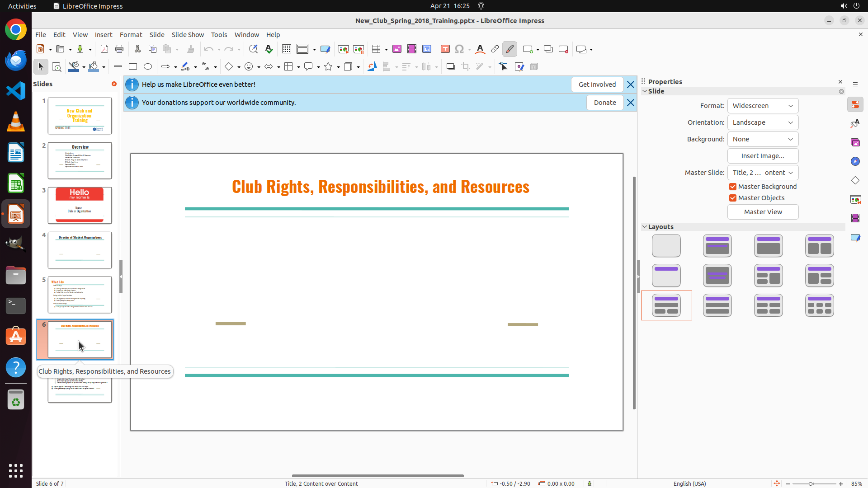Click the Master View button
This screenshot has width=868, height=488.
763,212
